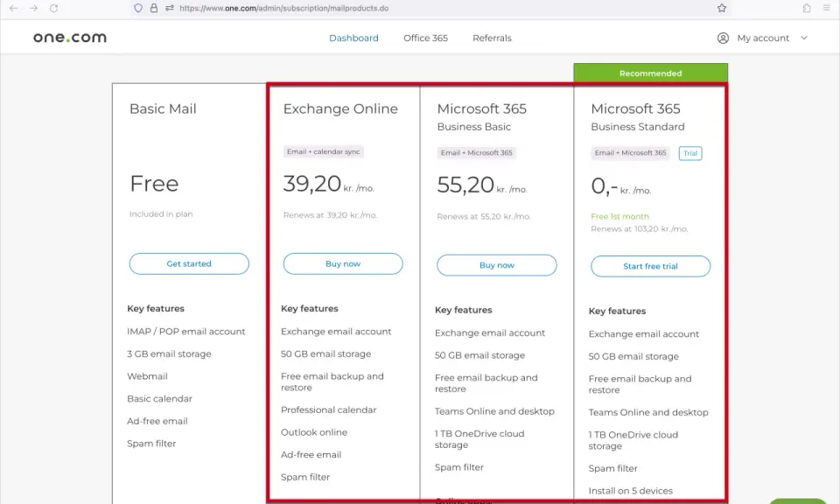The image size is (840, 504).
Task: Click the Webmail feature line
Action: [147, 376]
